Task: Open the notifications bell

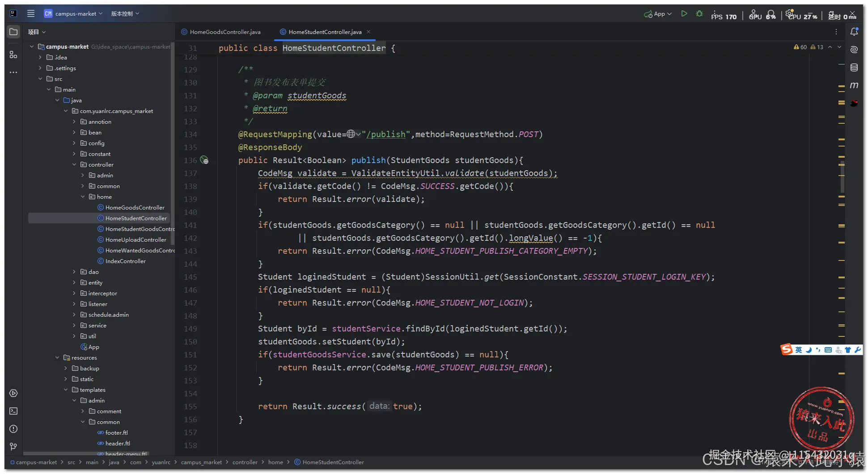Action: click(x=854, y=32)
